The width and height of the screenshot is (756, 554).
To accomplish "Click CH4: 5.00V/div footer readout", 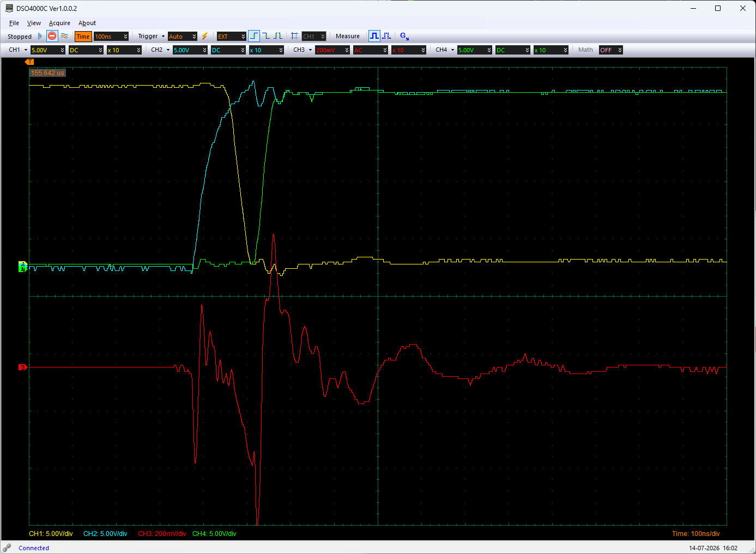I will tap(214, 534).
